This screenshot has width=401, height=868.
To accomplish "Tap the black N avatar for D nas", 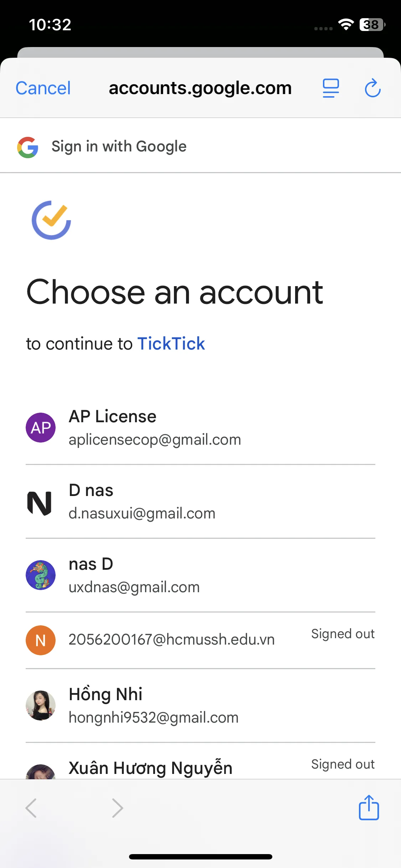I will (x=40, y=503).
